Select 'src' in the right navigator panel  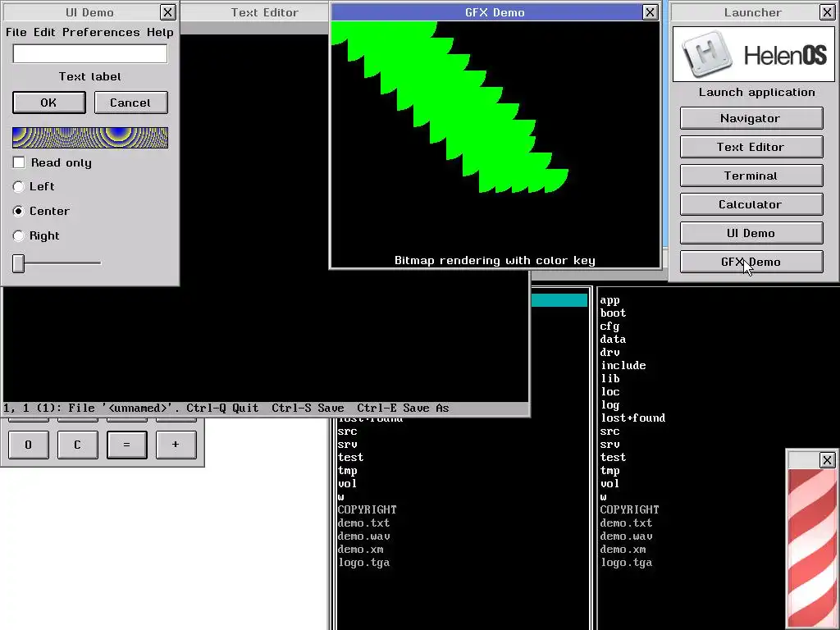point(610,431)
